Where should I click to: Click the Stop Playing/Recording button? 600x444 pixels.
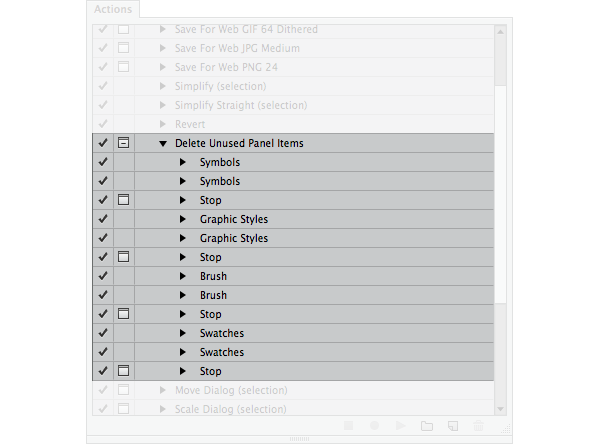(x=349, y=426)
